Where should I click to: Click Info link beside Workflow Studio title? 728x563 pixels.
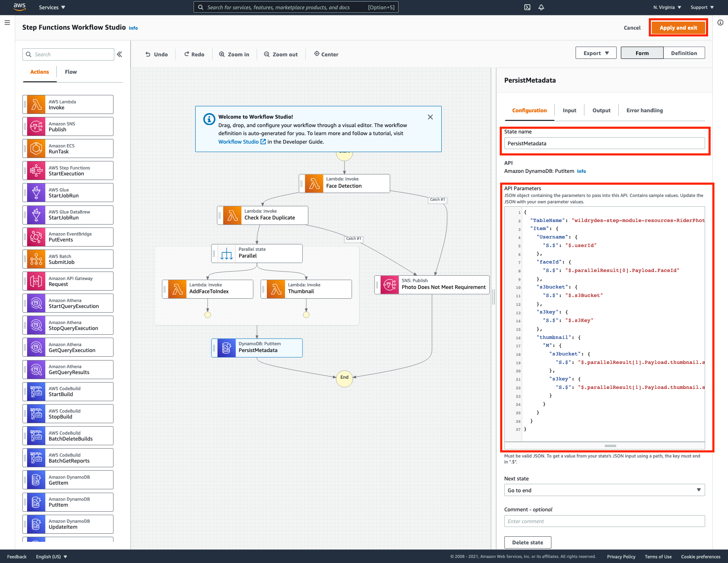pyautogui.click(x=133, y=28)
